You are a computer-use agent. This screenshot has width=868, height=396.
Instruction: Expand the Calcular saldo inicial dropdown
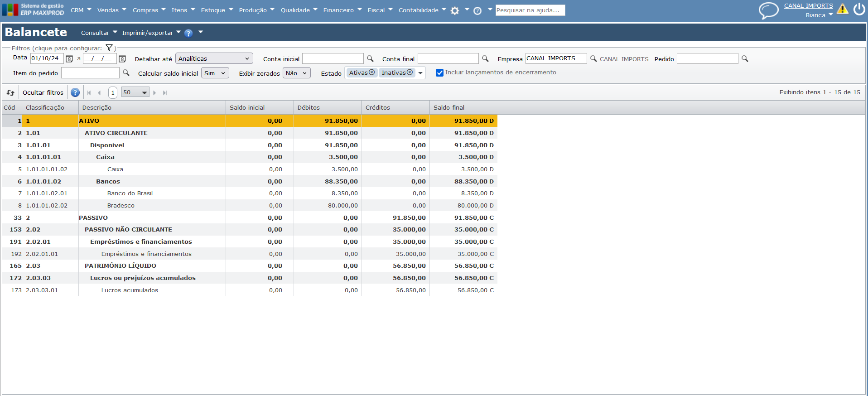pyautogui.click(x=215, y=73)
